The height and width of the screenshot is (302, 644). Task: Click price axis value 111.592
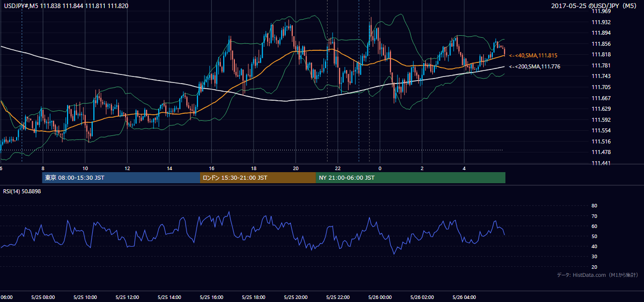pyautogui.click(x=602, y=120)
